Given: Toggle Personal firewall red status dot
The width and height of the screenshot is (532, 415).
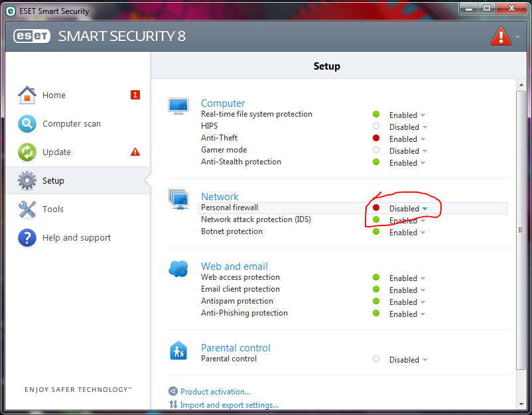Looking at the screenshot, I should [376, 207].
